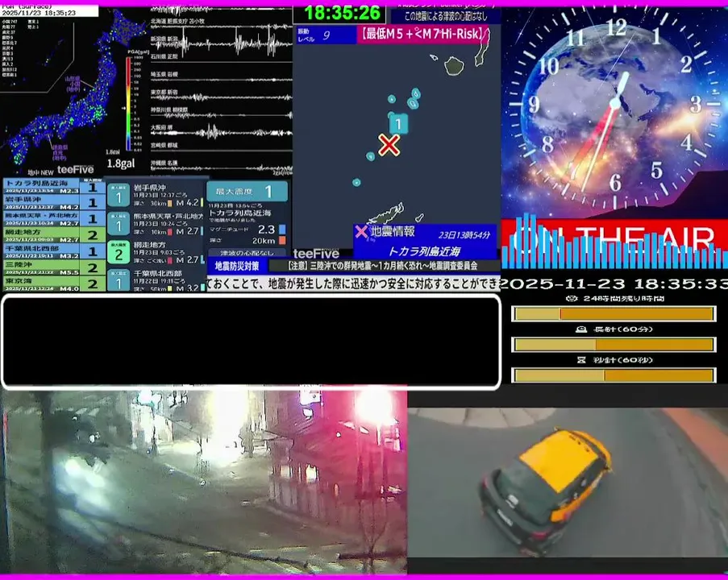Image resolution: width=728 pixels, height=580 pixels.
Task: Click the green 18:35:26 digital clock
Action: click(342, 13)
